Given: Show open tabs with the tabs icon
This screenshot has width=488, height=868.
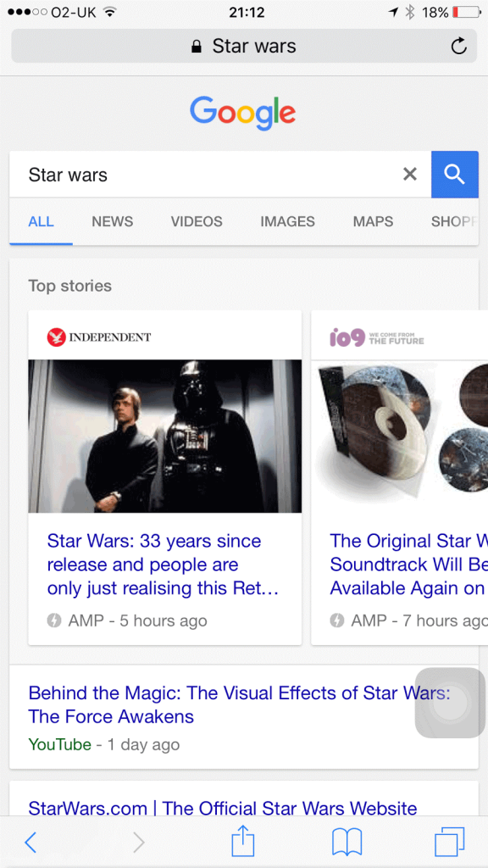Looking at the screenshot, I should [450, 843].
